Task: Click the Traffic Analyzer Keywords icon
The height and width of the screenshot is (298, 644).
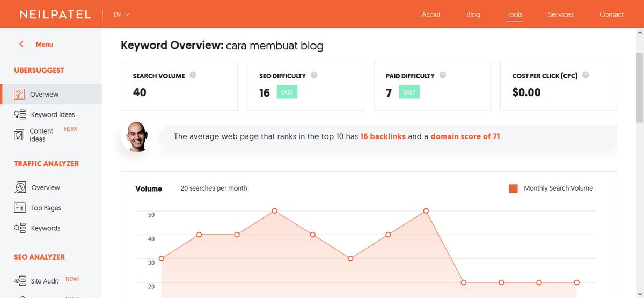Action: point(20,228)
